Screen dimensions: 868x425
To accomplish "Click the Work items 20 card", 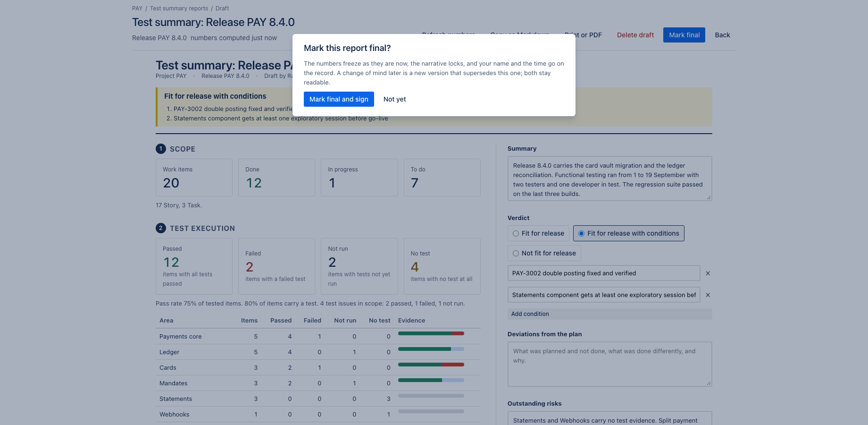I will pos(194,178).
